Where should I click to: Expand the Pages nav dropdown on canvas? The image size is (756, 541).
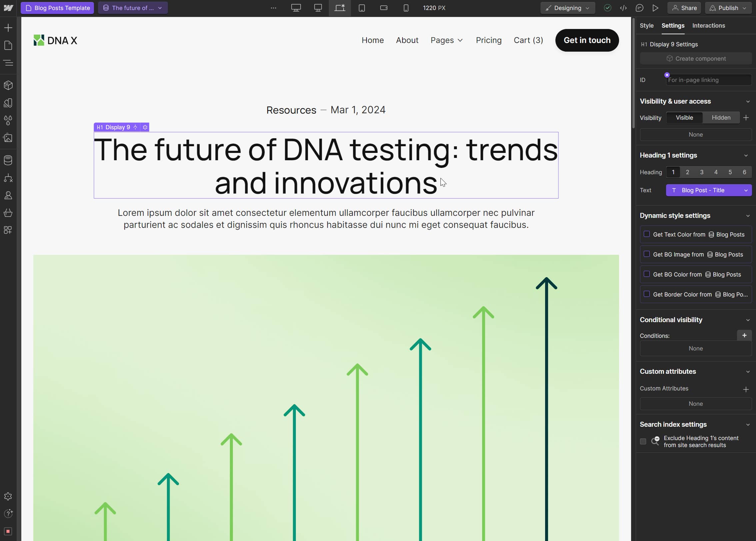coord(446,40)
